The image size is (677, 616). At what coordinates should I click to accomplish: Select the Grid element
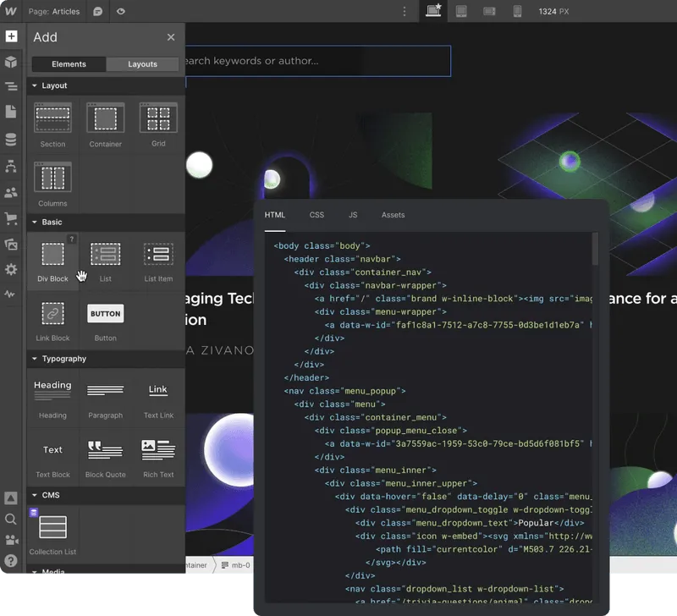pos(158,125)
